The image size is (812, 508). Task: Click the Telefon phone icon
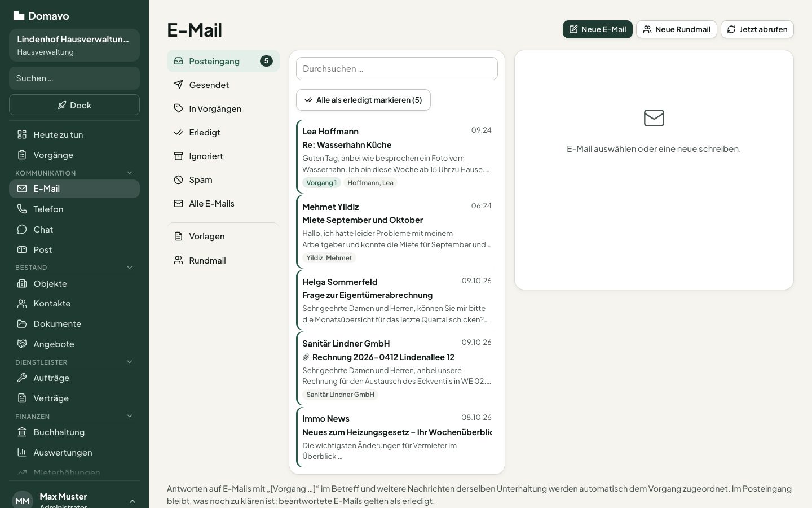tap(22, 209)
